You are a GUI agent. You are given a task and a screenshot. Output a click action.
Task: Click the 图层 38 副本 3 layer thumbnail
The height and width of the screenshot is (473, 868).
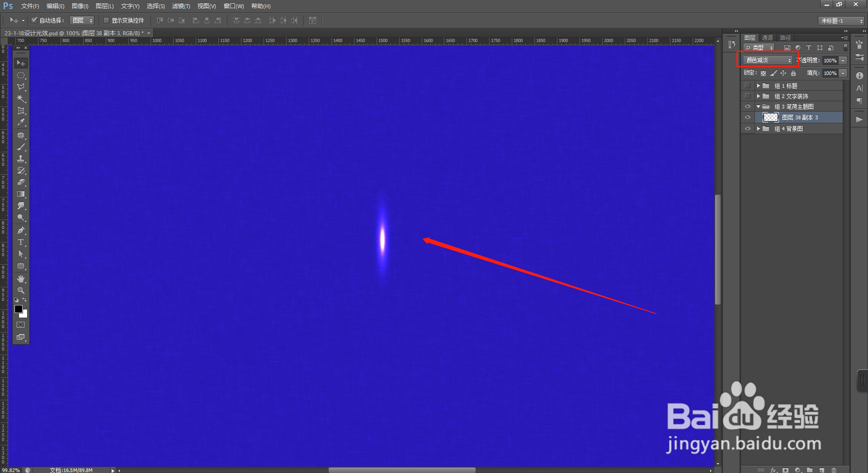point(770,117)
